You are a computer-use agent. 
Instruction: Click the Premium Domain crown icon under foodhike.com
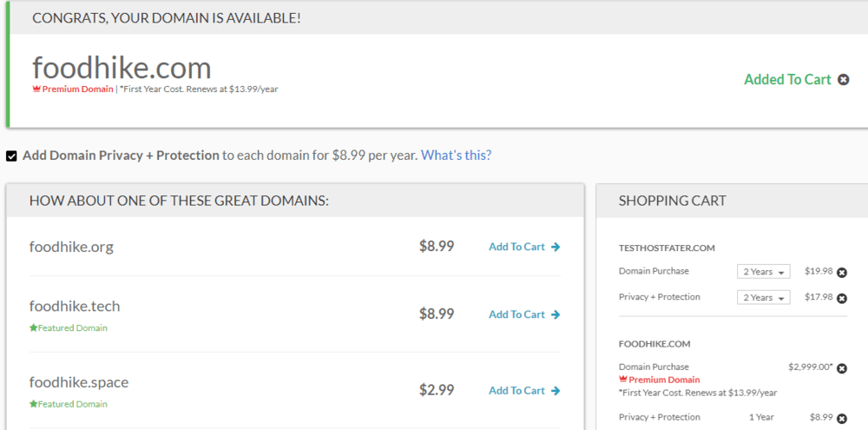point(36,89)
